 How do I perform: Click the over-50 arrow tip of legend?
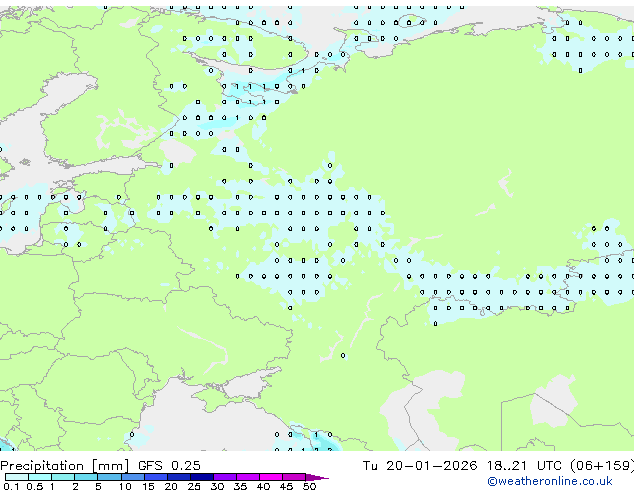(x=317, y=478)
